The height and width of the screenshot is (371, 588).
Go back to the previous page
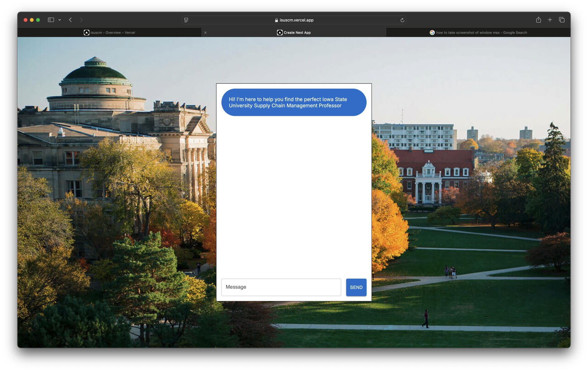pyautogui.click(x=70, y=20)
